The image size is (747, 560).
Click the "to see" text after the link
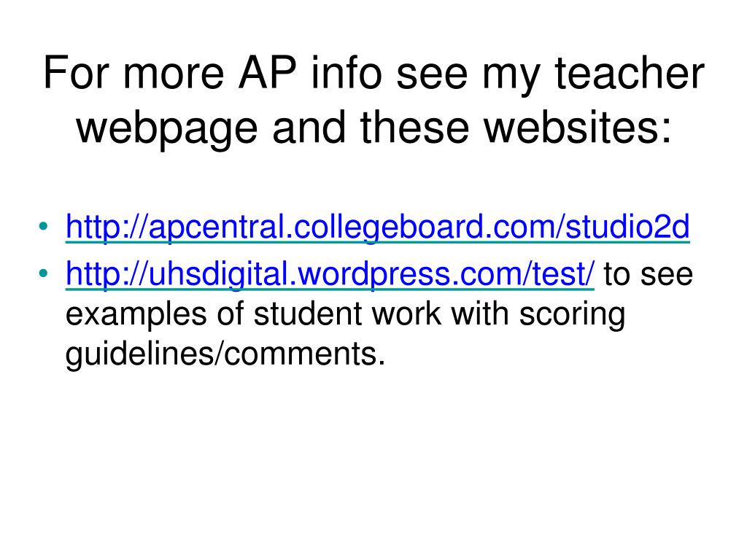click(648, 275)
